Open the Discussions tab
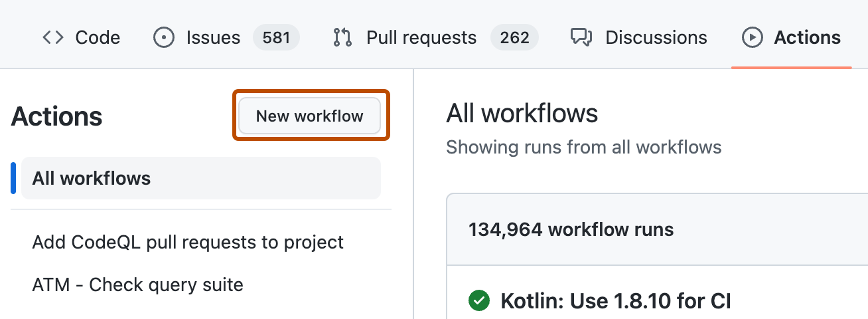The height and width of the screenshot is (319, 868). [656, 37]
